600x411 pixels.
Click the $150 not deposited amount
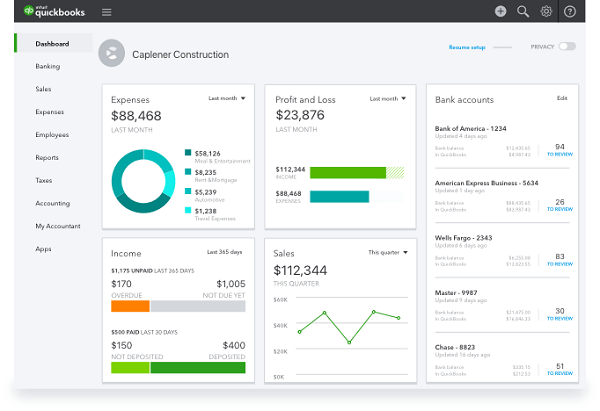pyautogui.click(x=122, y=346)
